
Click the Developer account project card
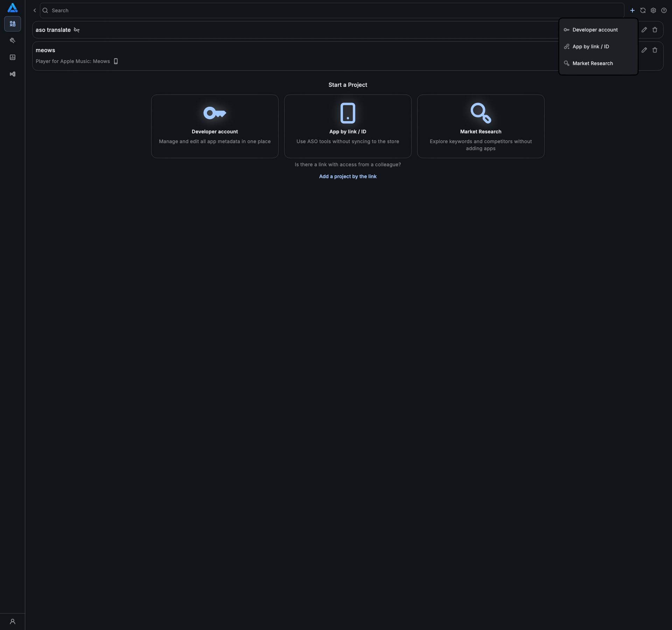tap(215, 126)
